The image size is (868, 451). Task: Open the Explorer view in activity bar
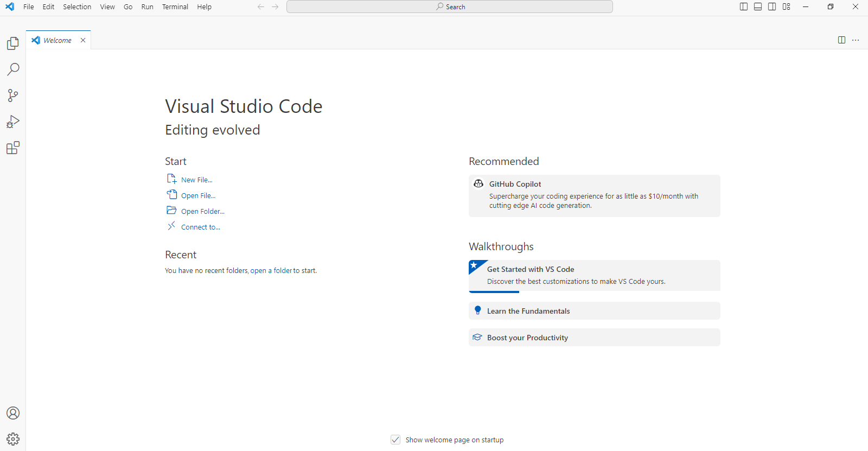13,43
